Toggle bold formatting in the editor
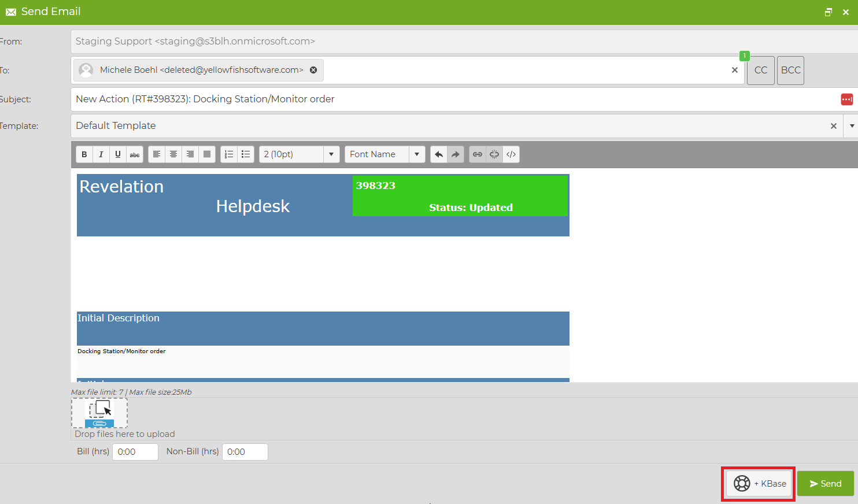The image size is (858, 504). (x=84, y=154)
